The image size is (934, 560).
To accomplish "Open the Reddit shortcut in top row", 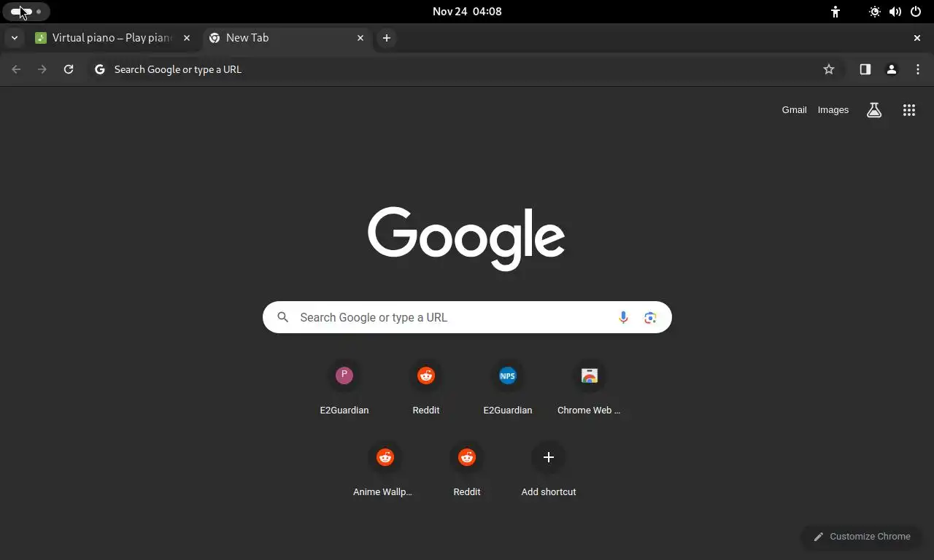I will tap(426, 389).
